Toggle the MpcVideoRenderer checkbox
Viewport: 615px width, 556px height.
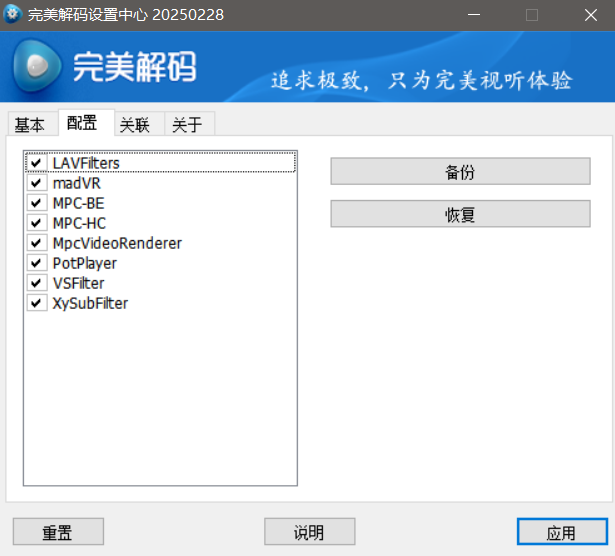36,243
